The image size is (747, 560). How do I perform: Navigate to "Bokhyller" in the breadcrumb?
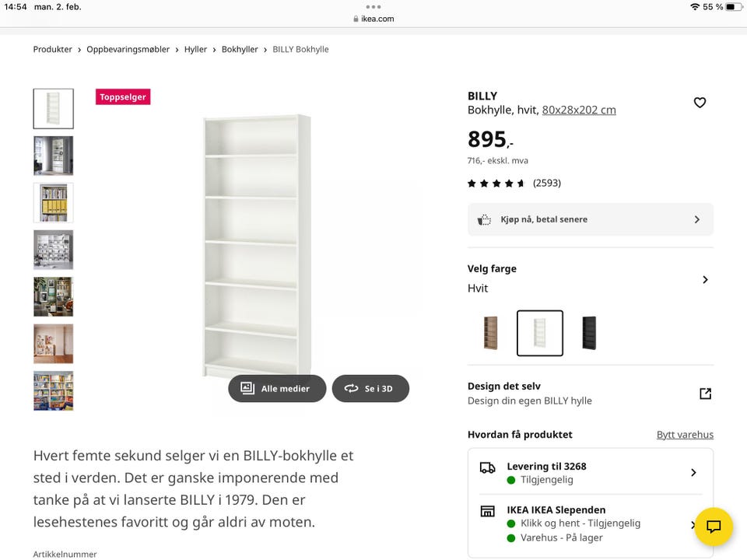pos(240,49)
